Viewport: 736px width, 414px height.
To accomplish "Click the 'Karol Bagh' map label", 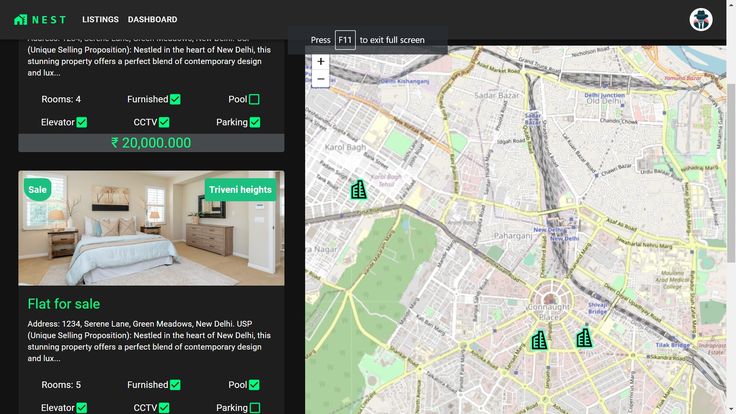I will (x=345, y=147).
